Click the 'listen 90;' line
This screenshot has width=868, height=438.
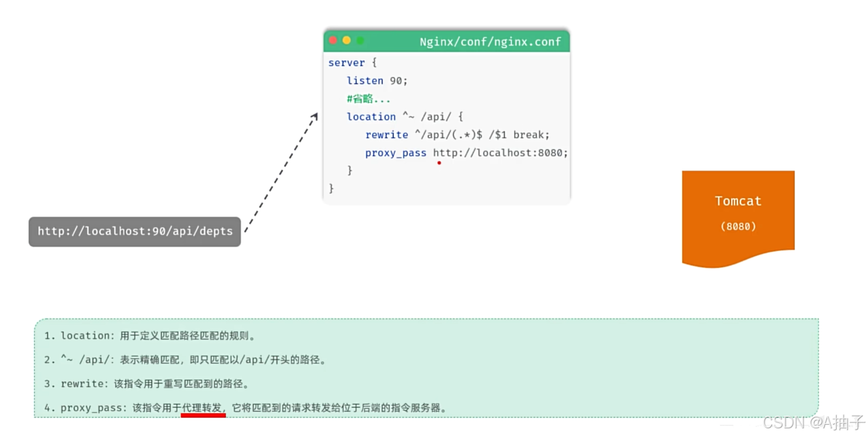[377, 81]
